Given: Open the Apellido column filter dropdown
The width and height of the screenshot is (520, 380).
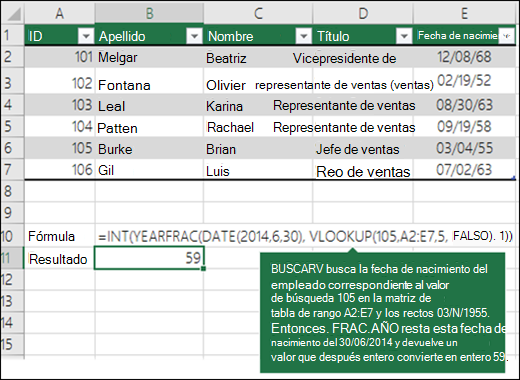Looking at the screenshot, I should point(194,36).
